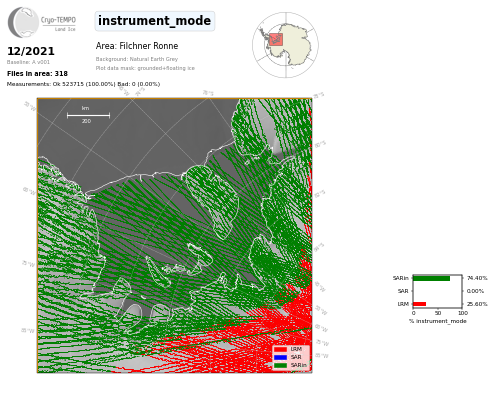Click the Measurements Ok 523715 line
Image resolution: width=492 pixels, height=410 pixels.
[x=83, y=84]
